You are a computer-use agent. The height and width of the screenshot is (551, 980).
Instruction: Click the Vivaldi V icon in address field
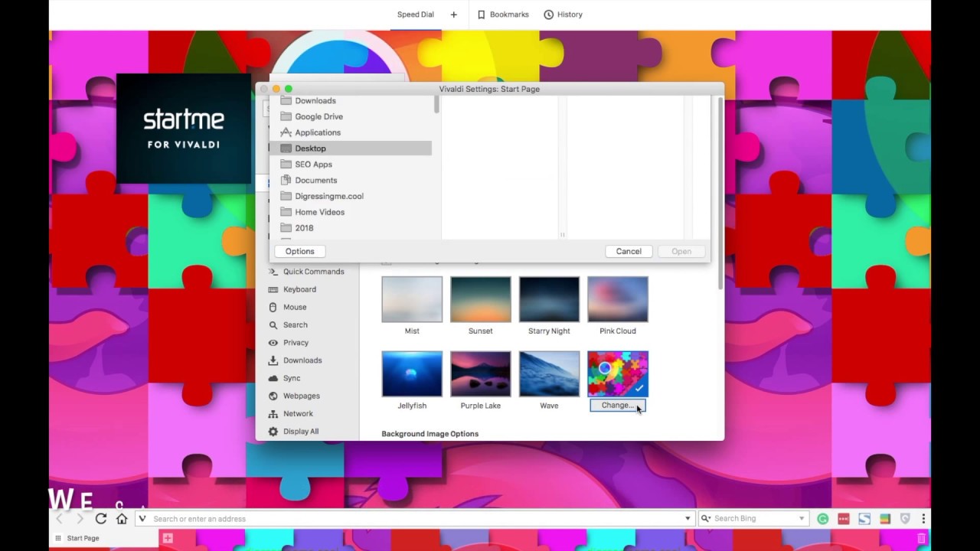[142, 518]
